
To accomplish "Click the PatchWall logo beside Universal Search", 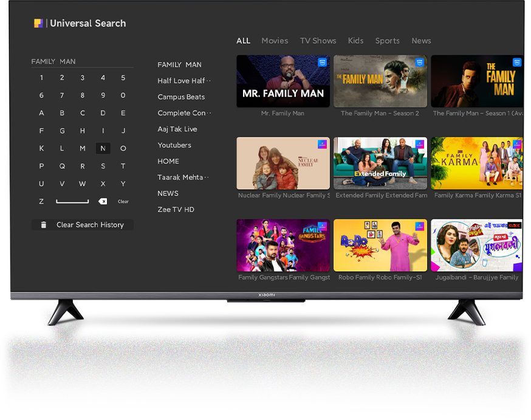I will tap(38, 23).
